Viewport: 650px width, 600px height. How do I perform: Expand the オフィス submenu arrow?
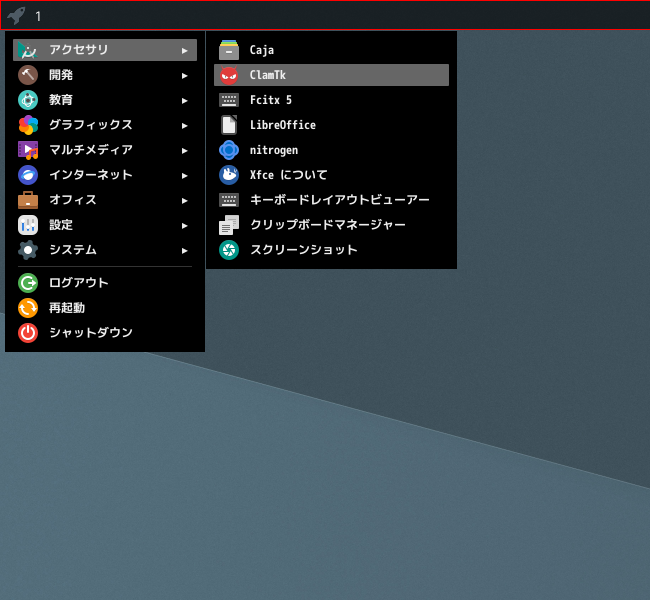click(184, 201)
